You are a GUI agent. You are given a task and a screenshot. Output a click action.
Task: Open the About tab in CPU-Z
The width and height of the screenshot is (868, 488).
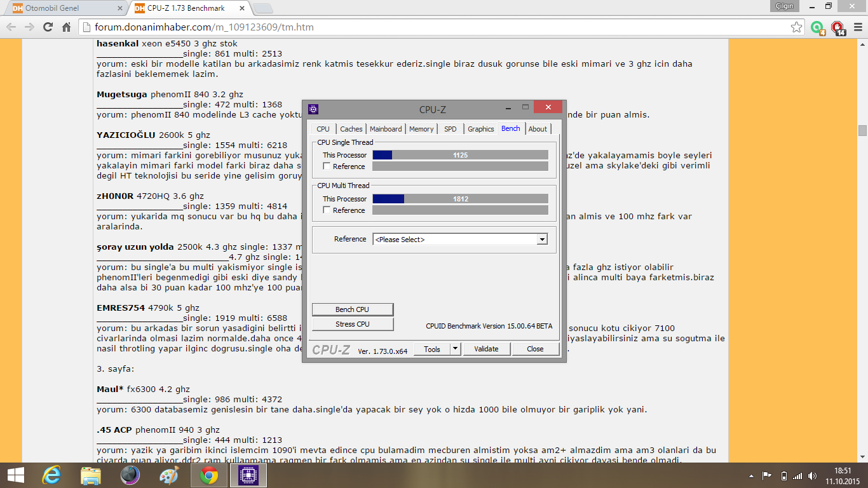click(538, 129)
